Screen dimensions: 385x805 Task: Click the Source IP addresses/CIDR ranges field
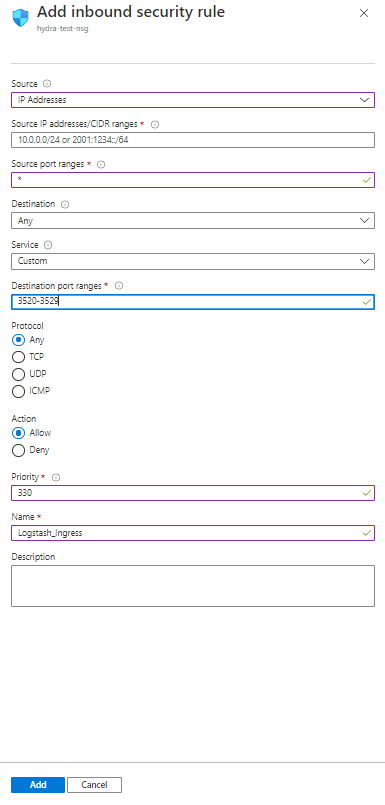pyautogui.click(x=193, y=140)
